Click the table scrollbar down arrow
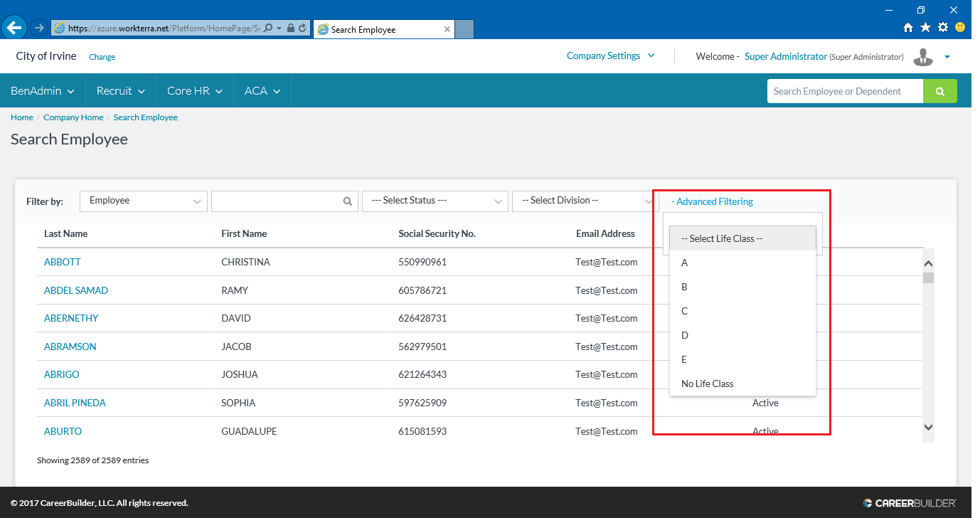The image size is (980, 518). pyautogui.click(x=928, y=427)
